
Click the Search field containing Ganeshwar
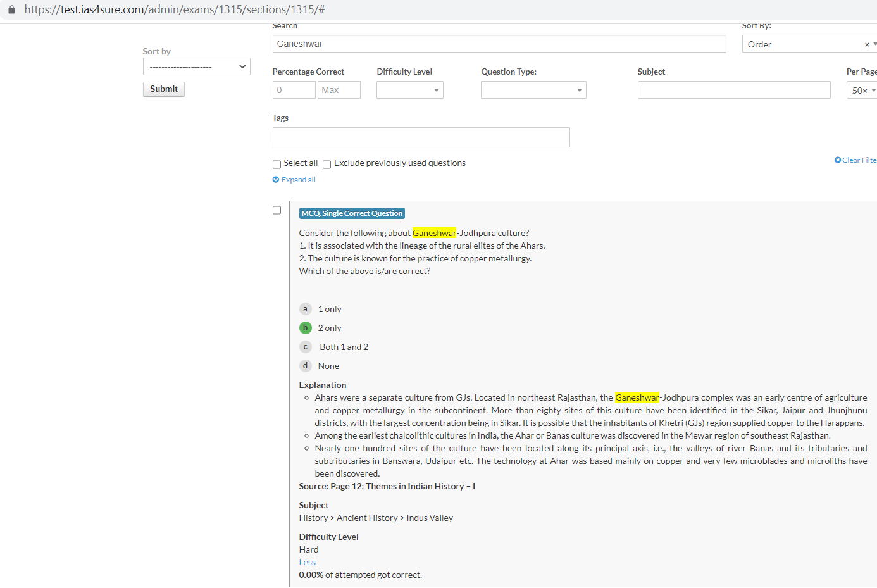tap(499, 44)
